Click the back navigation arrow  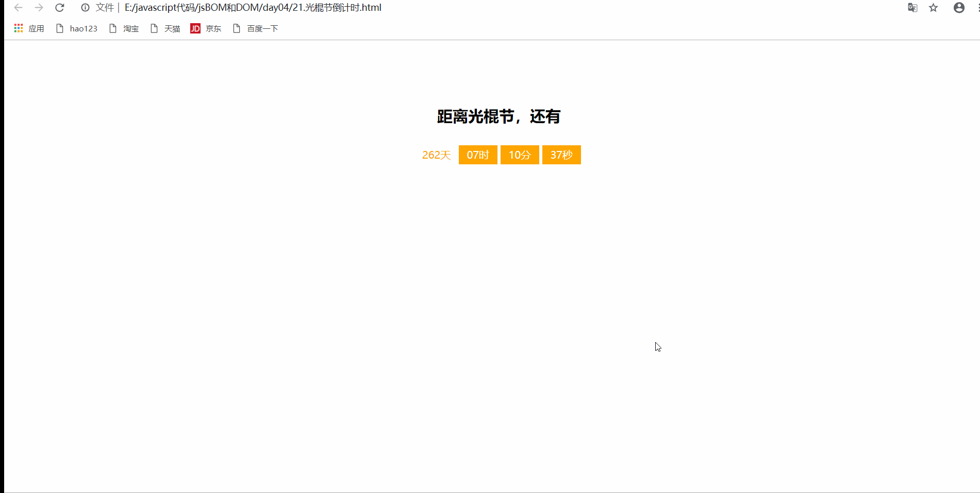(18, 7)
